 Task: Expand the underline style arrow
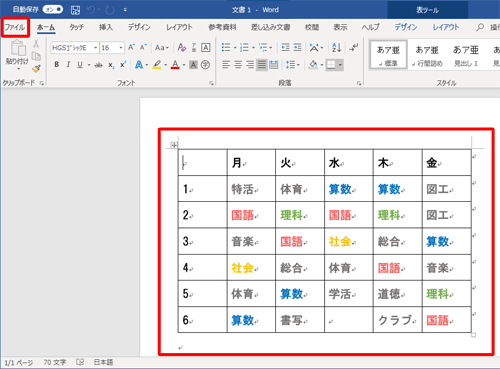tap(89, 65)
